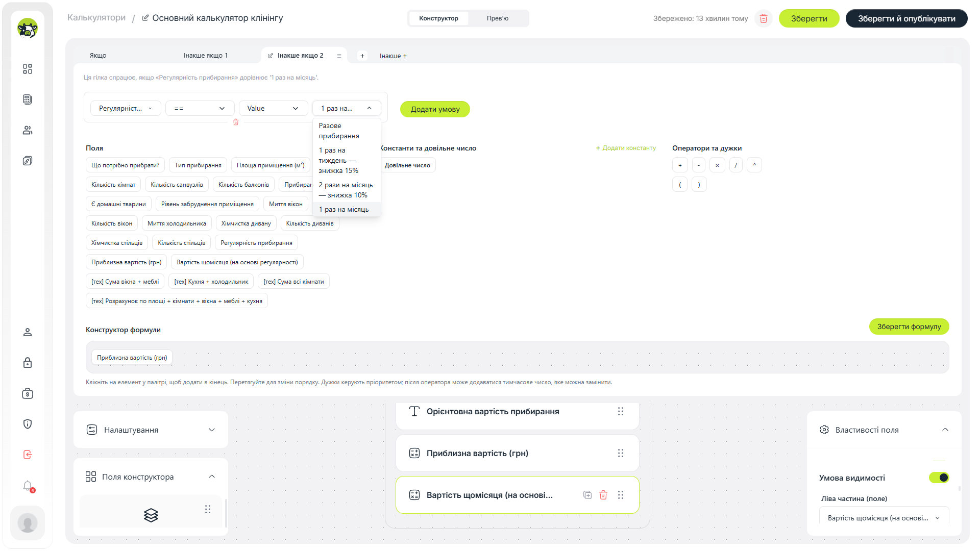The width and height of the screenshot is (980, 551).
Task: Switch to 'Конструктор' mode
Action: [438, 18]
